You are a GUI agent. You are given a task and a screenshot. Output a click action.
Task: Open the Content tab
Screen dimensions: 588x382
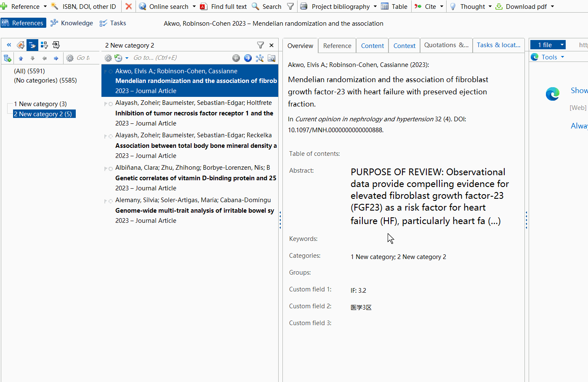tap(372, 45)
